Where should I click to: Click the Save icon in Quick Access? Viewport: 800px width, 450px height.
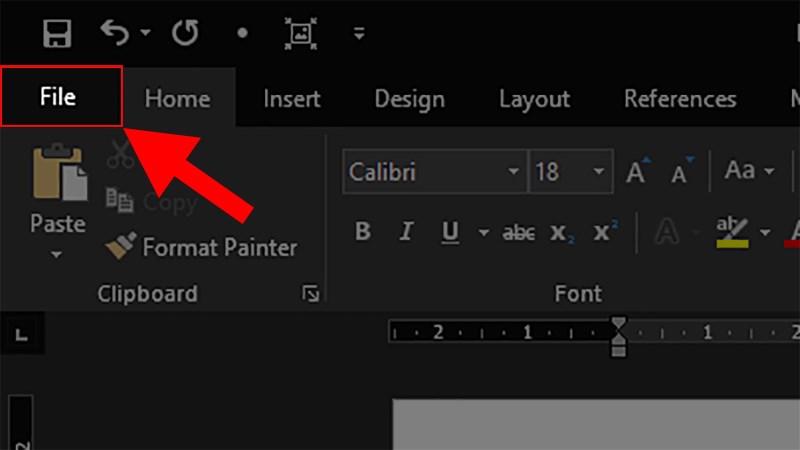point(58,33)
